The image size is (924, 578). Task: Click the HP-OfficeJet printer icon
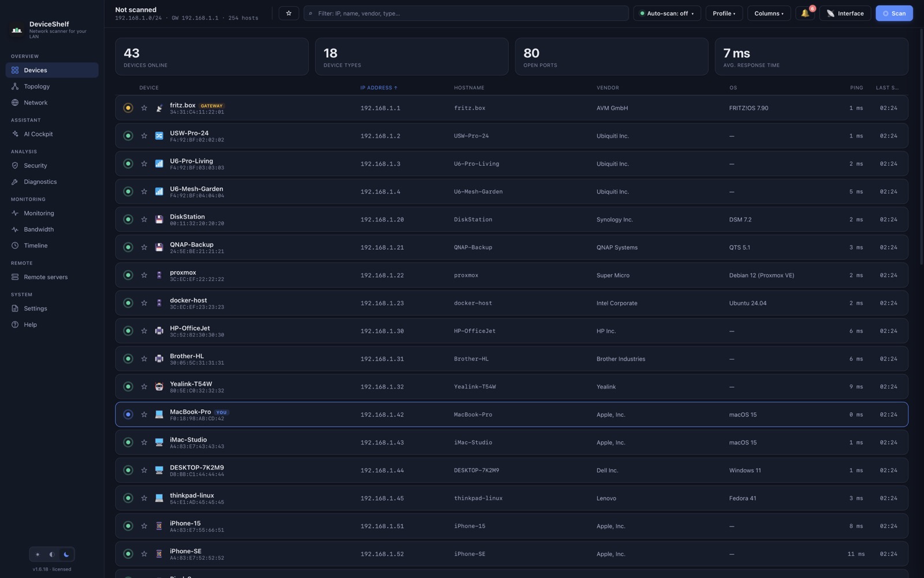tap(159, 331)
